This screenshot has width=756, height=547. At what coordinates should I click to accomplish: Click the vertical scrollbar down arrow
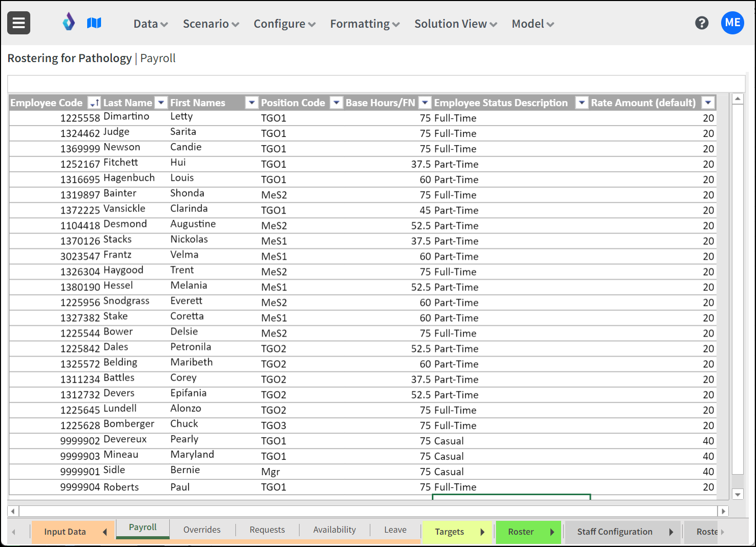tap(738, 495)
